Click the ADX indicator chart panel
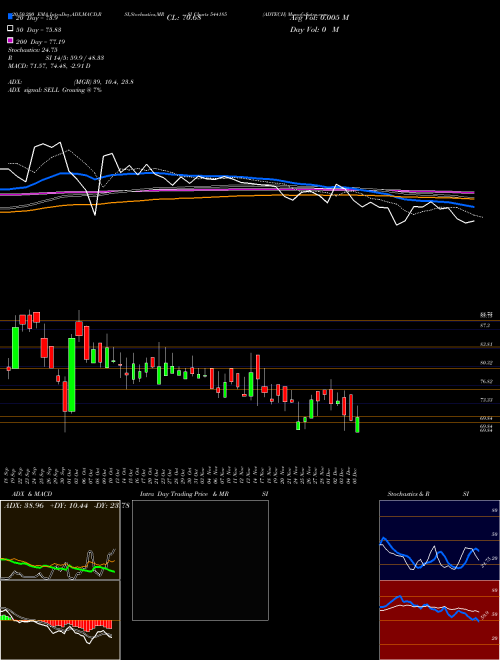This screenshot has width=500, height=660. [60, 540]
